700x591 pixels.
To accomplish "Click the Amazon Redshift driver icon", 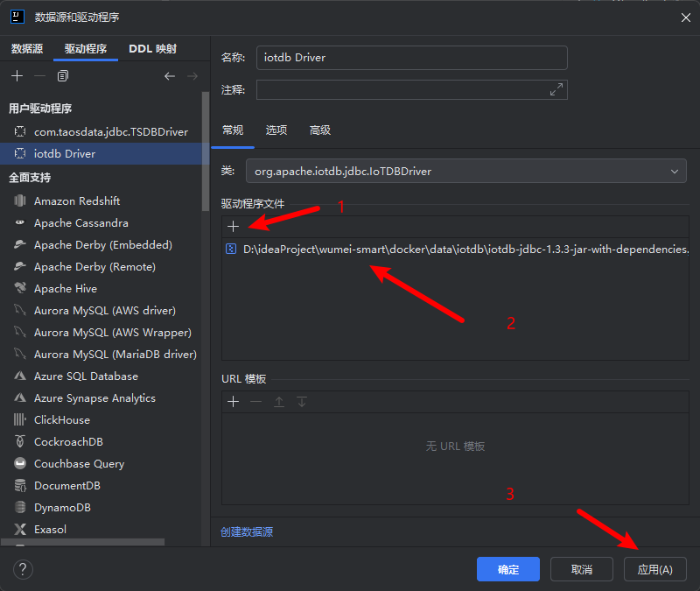I will [20, 201].
